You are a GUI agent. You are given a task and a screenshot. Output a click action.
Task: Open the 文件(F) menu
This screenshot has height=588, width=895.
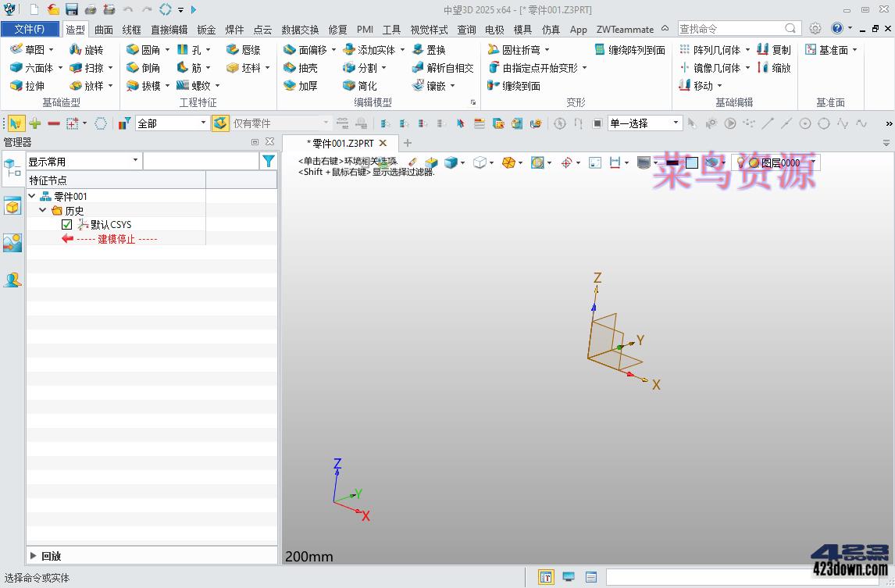click(30, 28)
